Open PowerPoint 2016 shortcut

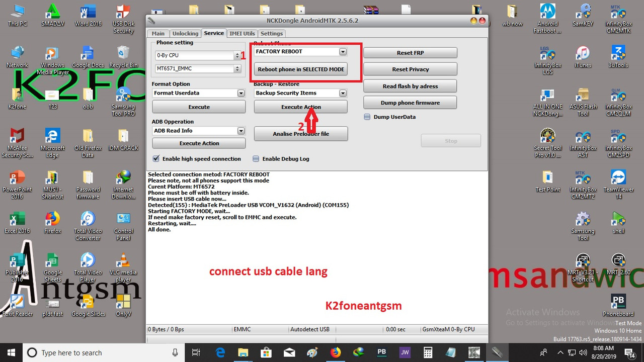(18, 185)
